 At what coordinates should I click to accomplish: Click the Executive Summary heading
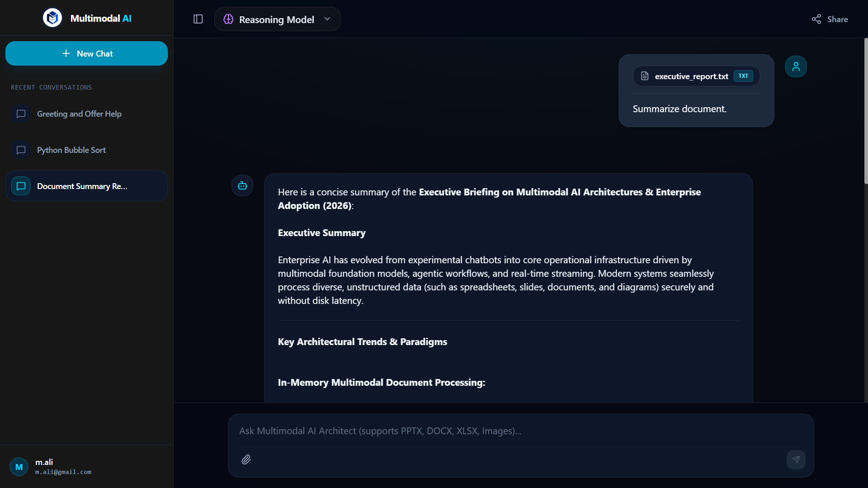point(322,233)
